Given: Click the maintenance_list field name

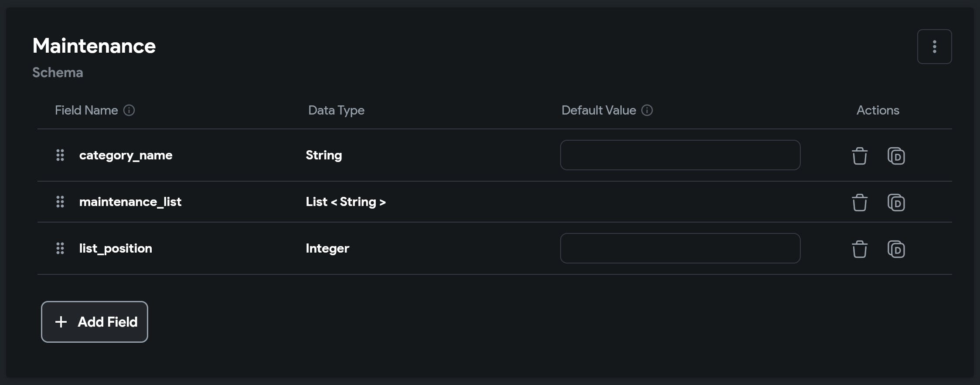Looking at the screenshot, I should pyautogui.click(x=130, y=202).
